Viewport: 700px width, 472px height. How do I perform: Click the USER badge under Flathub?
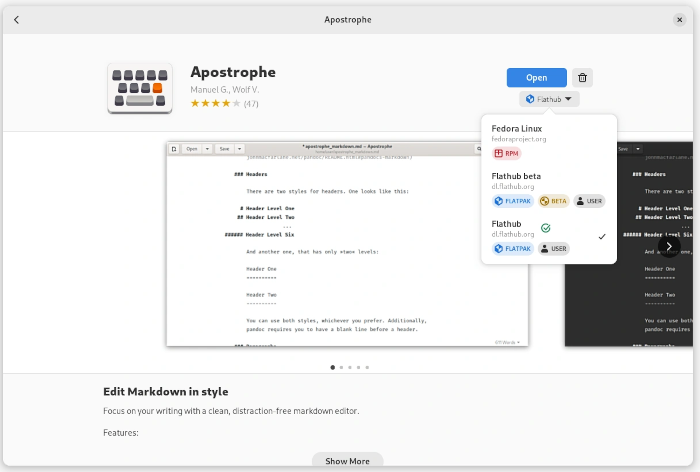(x=554, y=249)
